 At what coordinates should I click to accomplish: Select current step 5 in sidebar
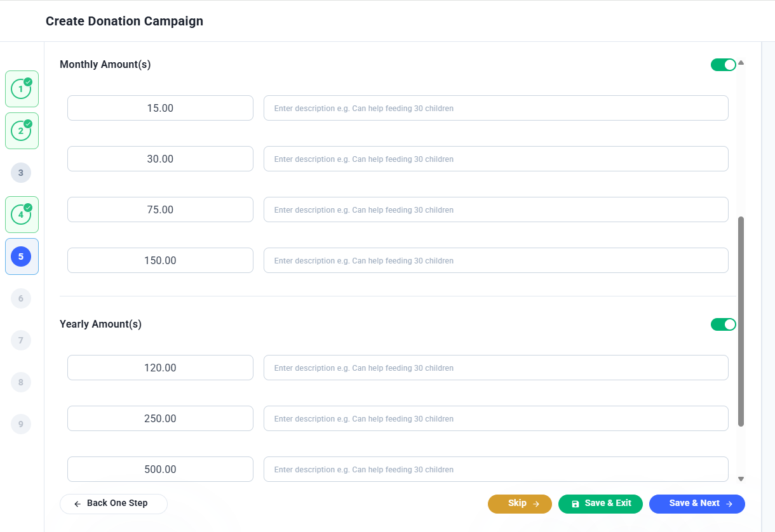tap(22, 256)
